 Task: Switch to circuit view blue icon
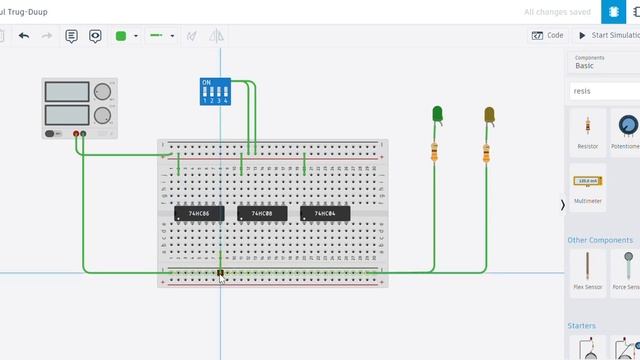(613, 12)
